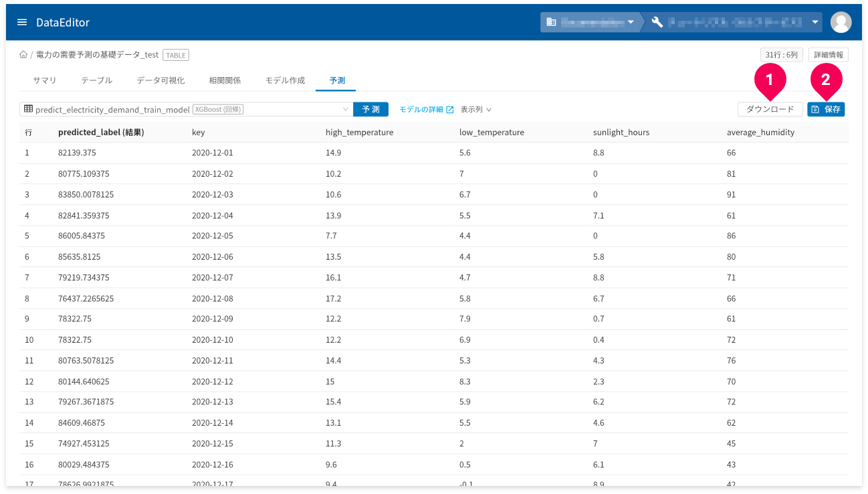Open the project selector dropdown arrow
This screenshot has height=494, width=868.
pos(815,22)
